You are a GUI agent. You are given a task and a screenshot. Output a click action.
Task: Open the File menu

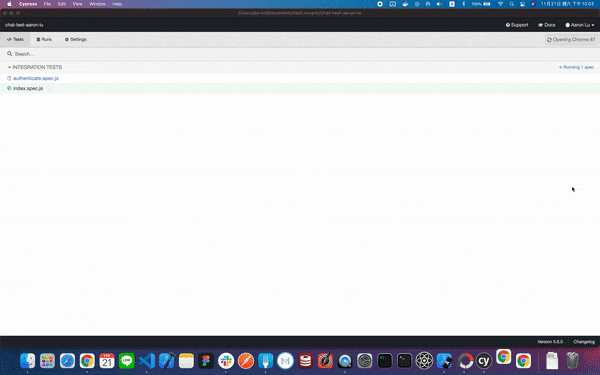[x=47, y=4]
